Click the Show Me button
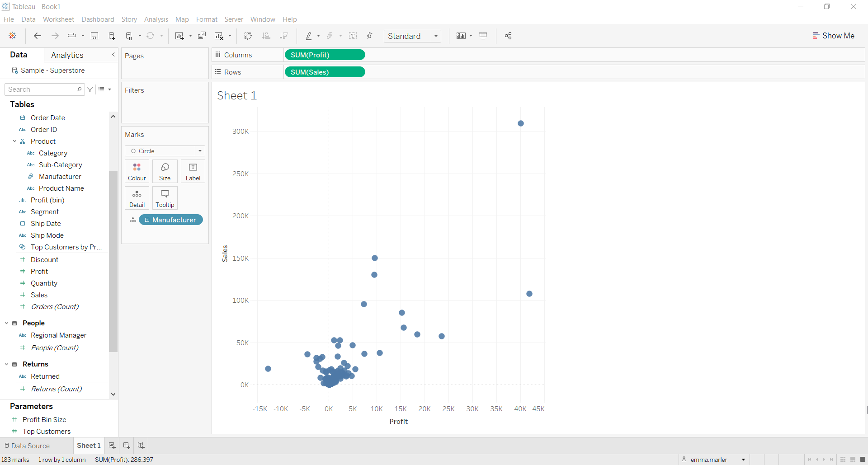This screenshot has height=465, width=868. point(834,35)
